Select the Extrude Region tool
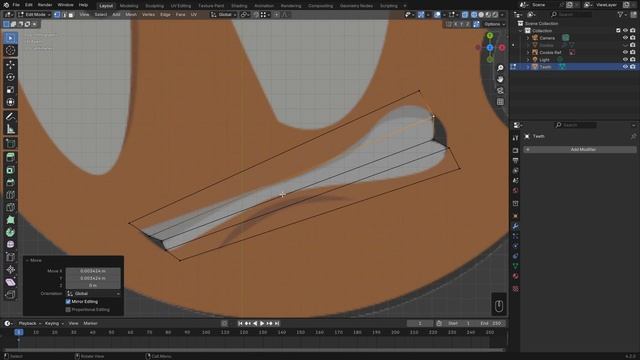640x360 pixels. click(x=11, y=157)
